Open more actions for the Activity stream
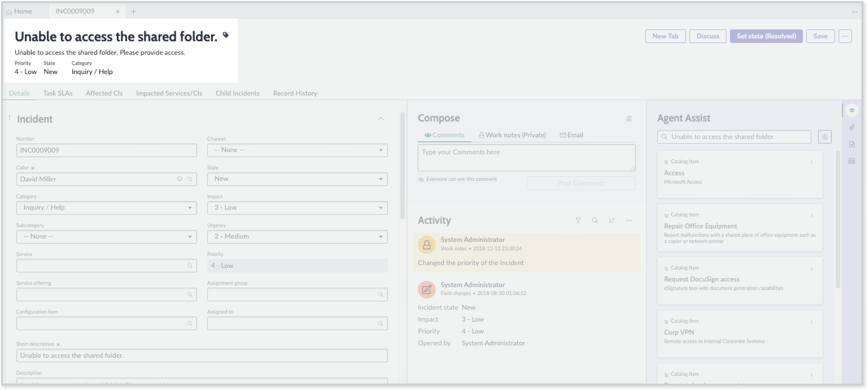 (629, 220)
